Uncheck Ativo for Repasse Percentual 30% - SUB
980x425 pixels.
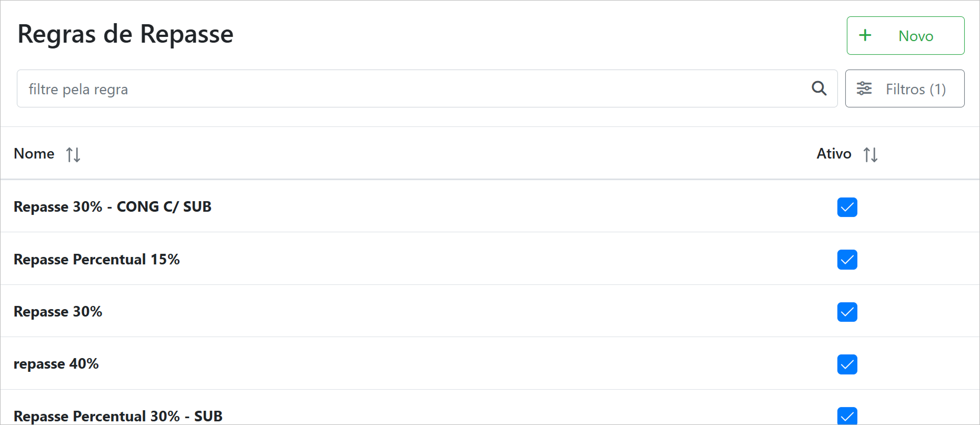click(x=847, y=416)
